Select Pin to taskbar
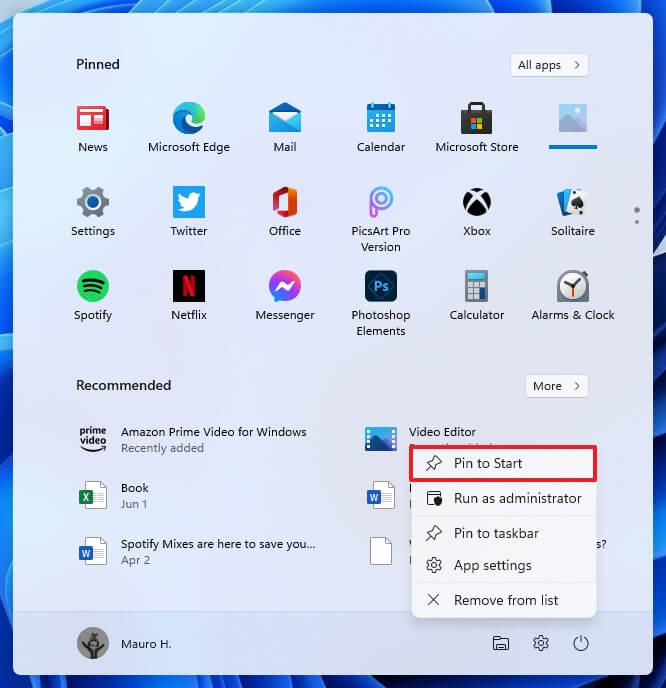This screenshot has width=666, height=688. point(503,533)
